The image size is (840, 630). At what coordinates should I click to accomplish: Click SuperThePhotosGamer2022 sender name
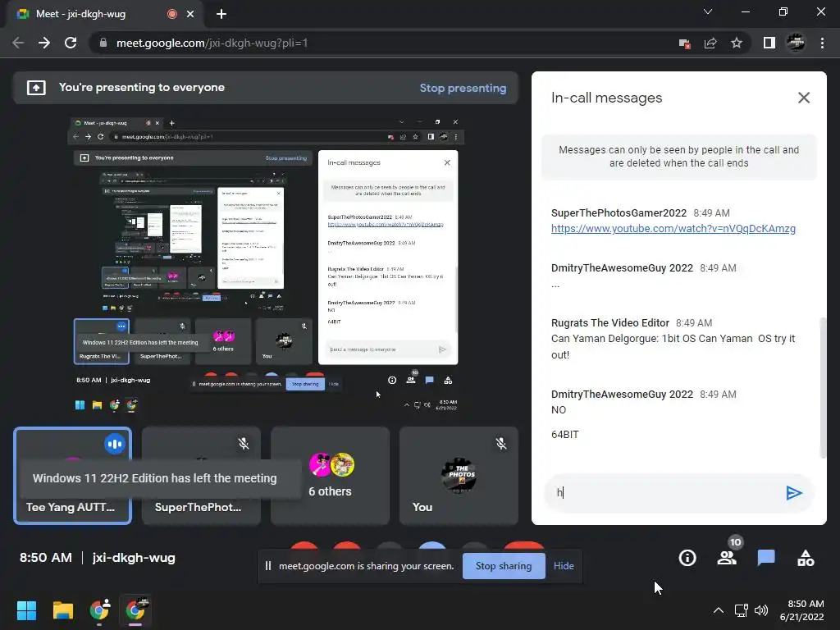[619, 213]
